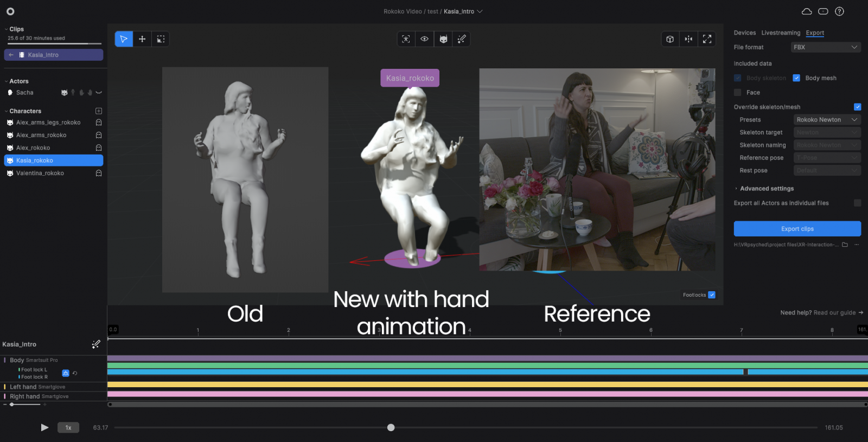Open the export path ellipsis menu
This screenshot has width=868, height=442.
[857, 245]
